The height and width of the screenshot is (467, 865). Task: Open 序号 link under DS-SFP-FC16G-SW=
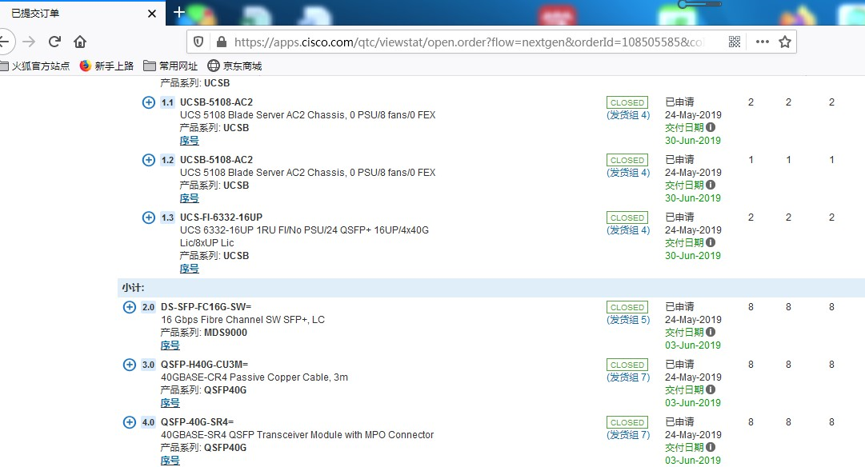point(170,345)
